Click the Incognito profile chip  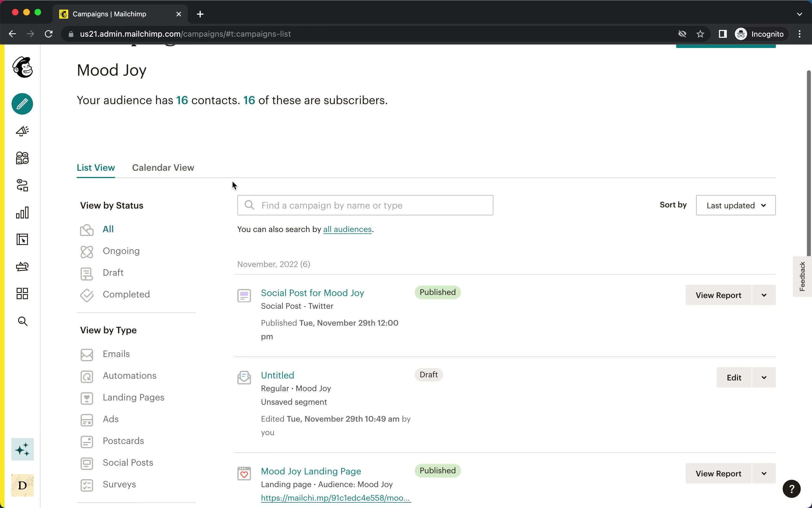pyautogui.click(x=759, y=34)
